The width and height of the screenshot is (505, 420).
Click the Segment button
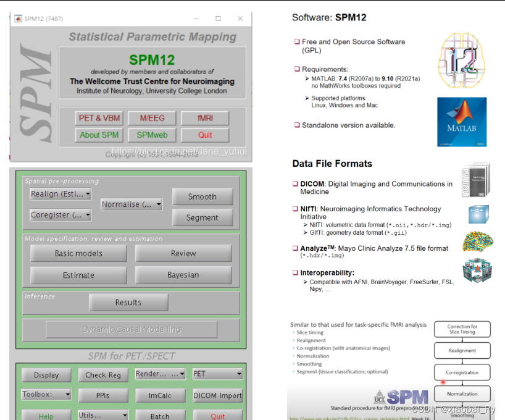pos(202,217)
